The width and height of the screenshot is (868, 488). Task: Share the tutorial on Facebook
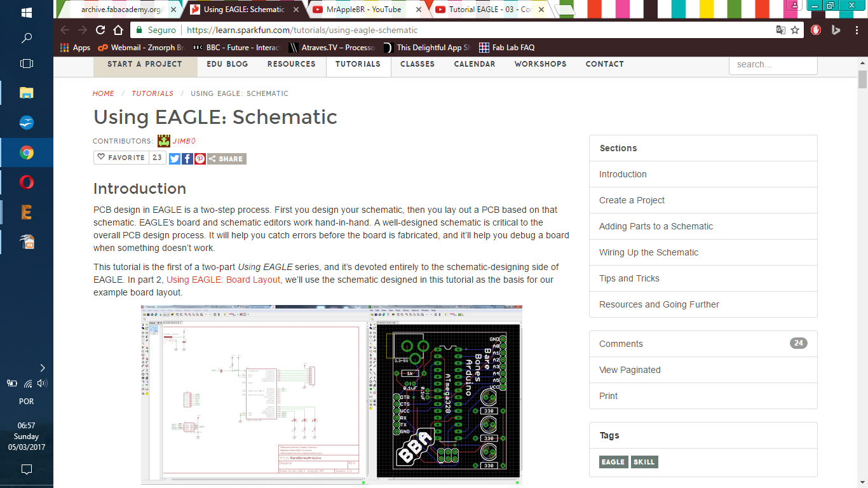pyautogui.click(x=187, y=158)
